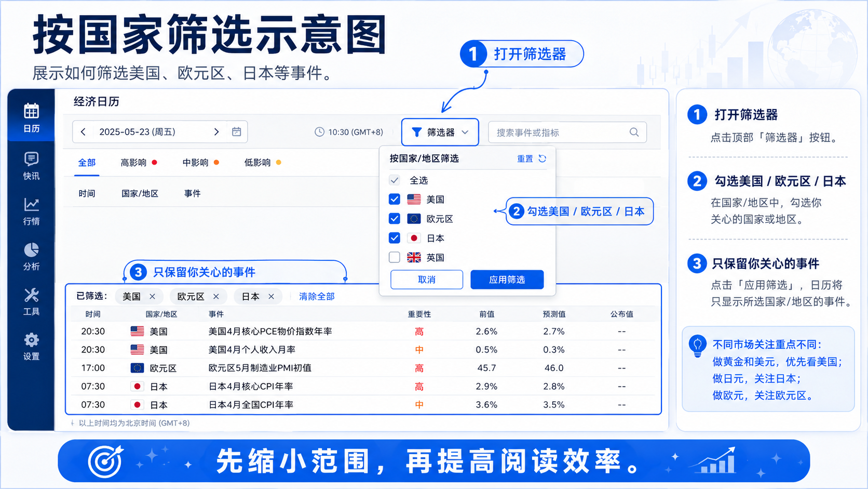Click the 预测值 column header
Viewport: 868px width, 489px height.
[x=554, y=314]
